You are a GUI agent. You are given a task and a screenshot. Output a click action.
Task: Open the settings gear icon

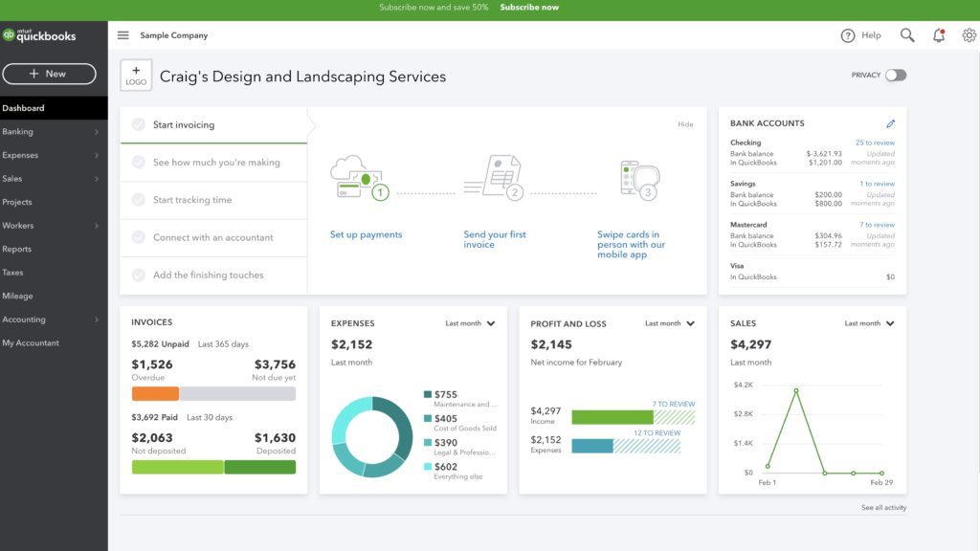[x=969, y=35]
